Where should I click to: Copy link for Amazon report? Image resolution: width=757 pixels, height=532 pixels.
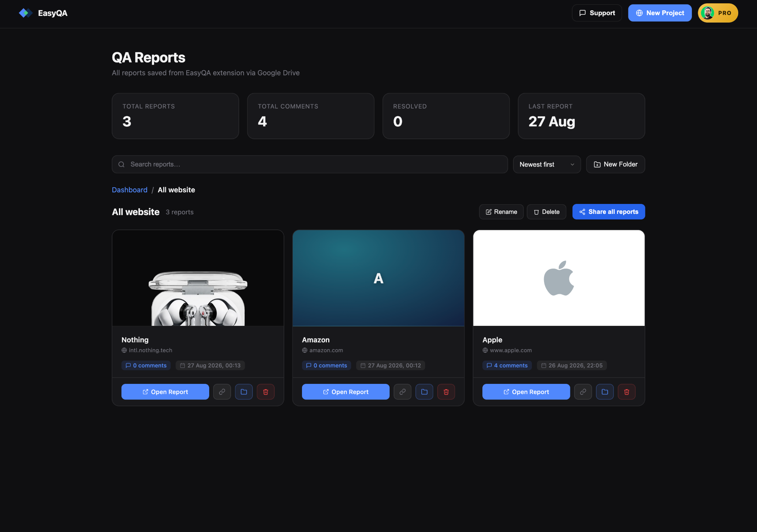tap(403, 392)
